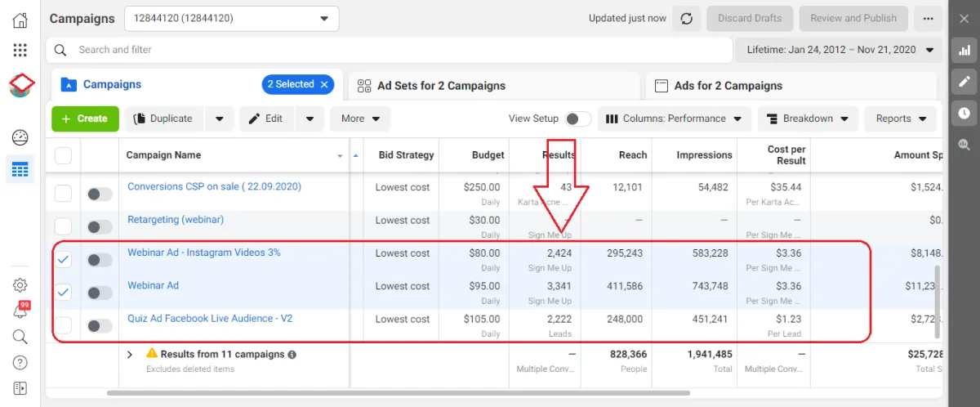Click the green Create button

85,119
